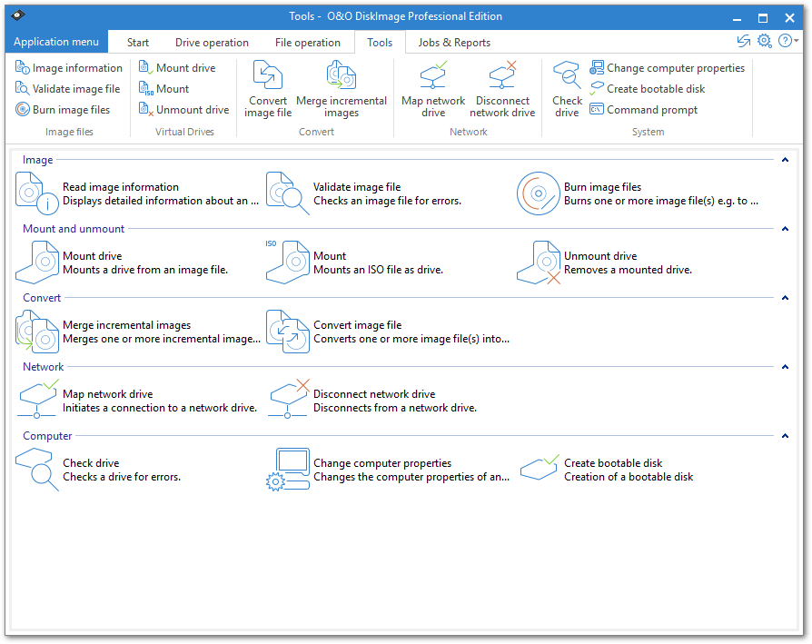This screenshot has width=812, height=644.
Task: Click Change computer properties large icon
Action: [287, 470]
